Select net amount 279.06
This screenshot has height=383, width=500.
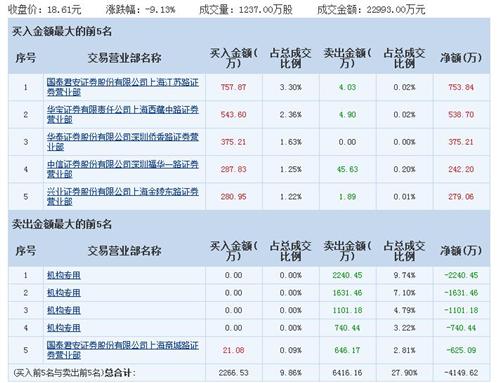click(x=461, y=197)
